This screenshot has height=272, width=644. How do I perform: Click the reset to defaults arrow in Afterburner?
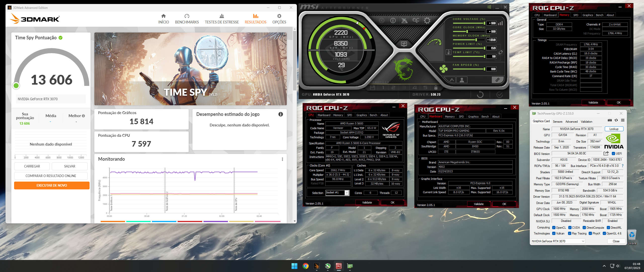480,94
